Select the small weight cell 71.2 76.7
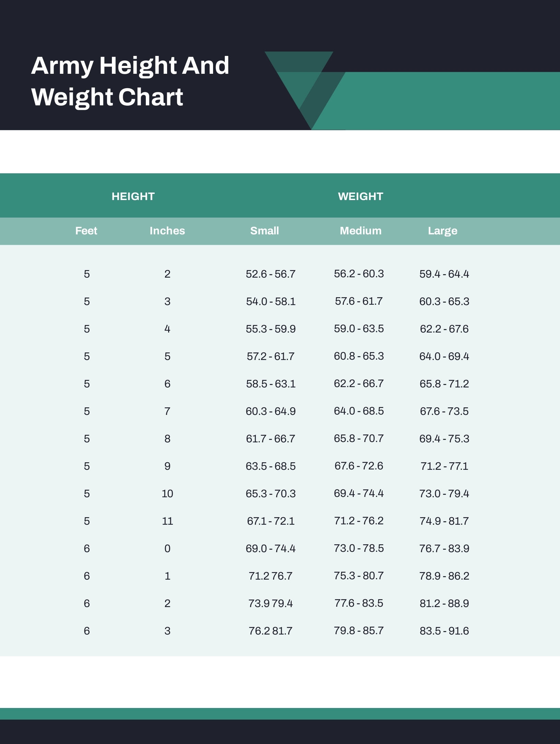This screenshot has width=560, height=744. (x=270, y=576)
